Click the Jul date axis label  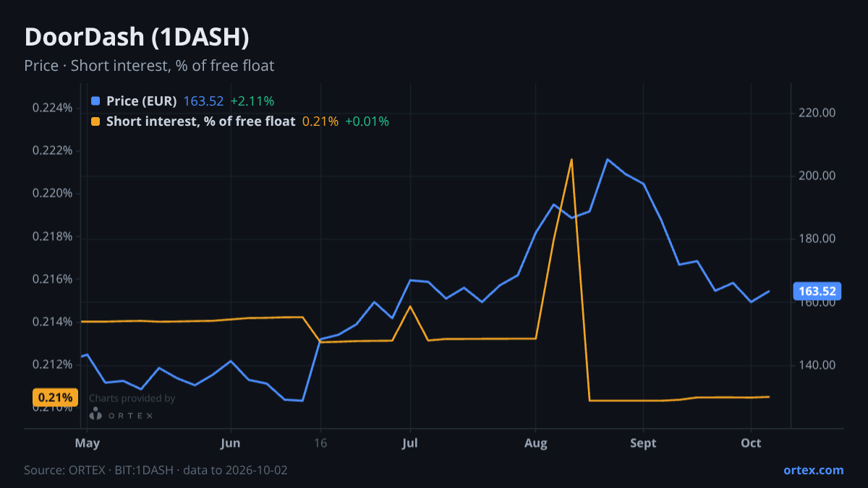(410, 443)
